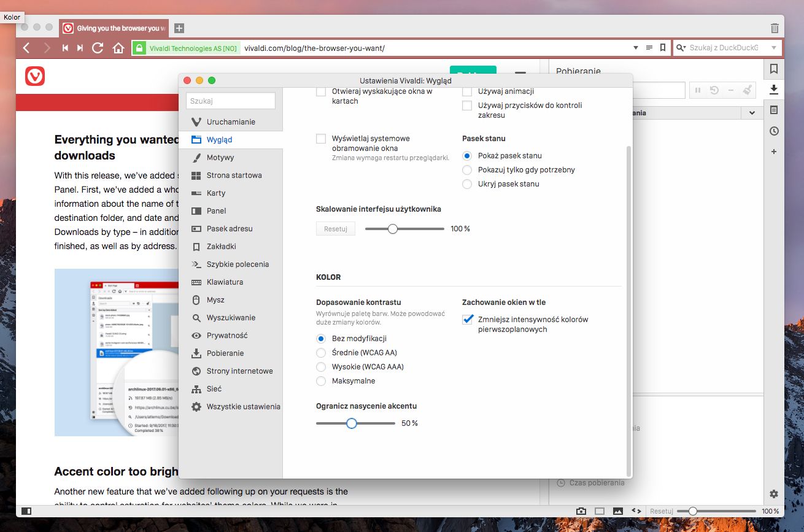This screenshot has height=532, width=804.
Task: Open a new tab with the plus button
Action: click(179, 28)
